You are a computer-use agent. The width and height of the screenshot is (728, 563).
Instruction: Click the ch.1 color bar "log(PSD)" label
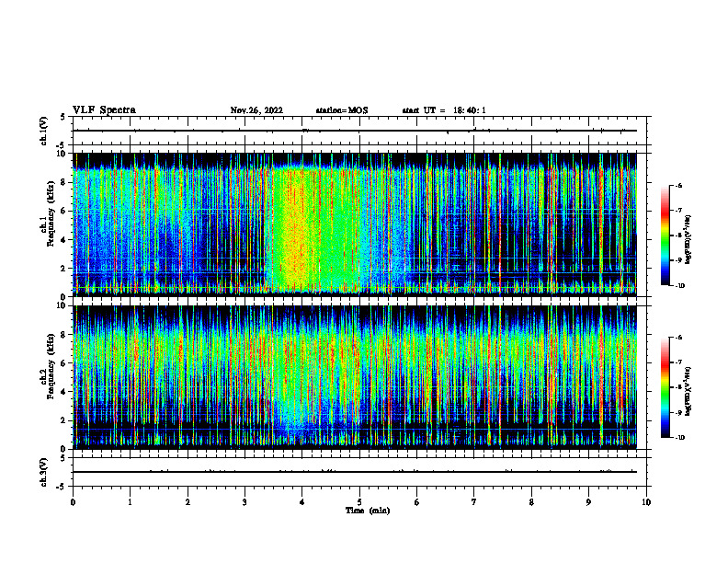pyautogui.click(x=688, y=239)
